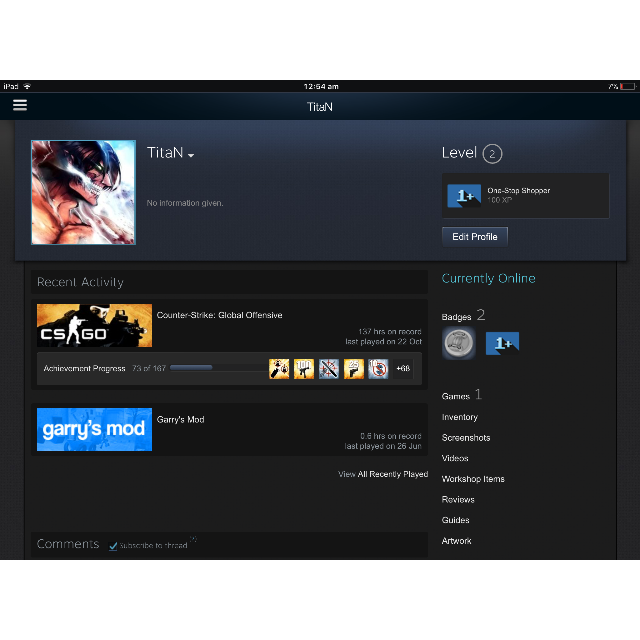
Task: Open the One-Stop Shopper badge icon
Action: pos(464,196)
